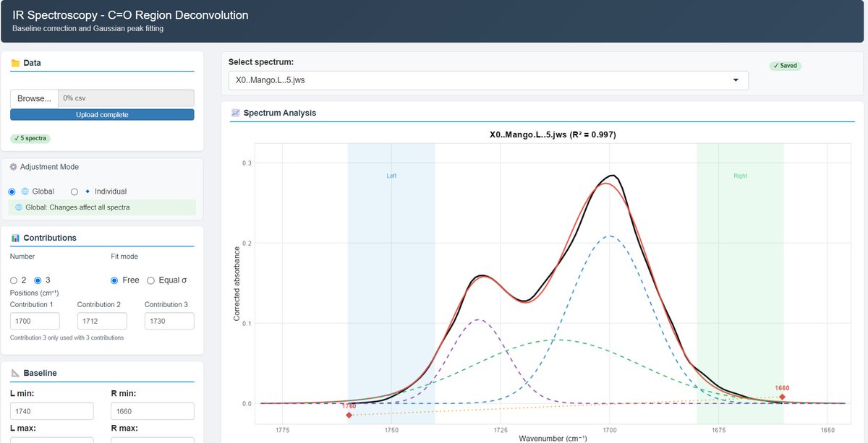Click the bar chart icon beside Contributions

15,238
